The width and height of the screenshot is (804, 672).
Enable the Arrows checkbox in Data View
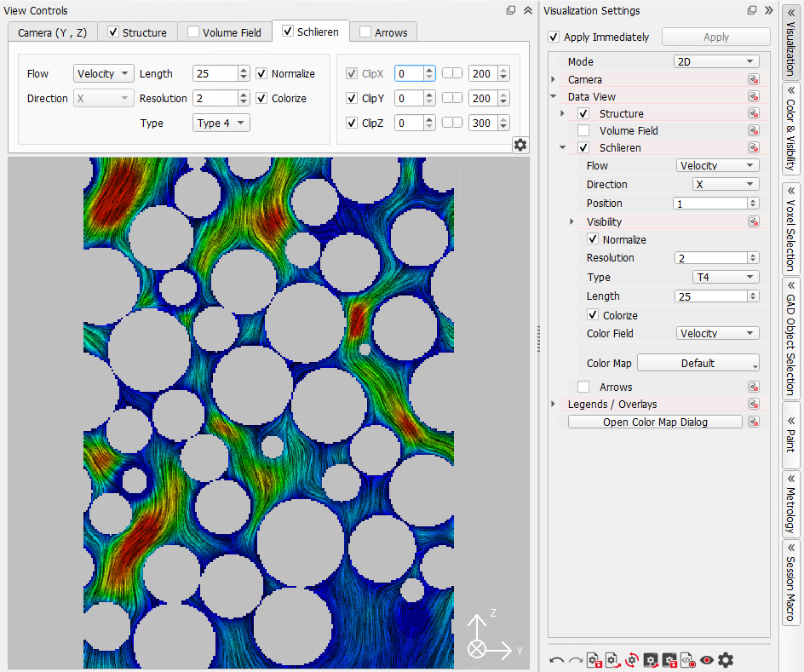[x=583, y=387]
